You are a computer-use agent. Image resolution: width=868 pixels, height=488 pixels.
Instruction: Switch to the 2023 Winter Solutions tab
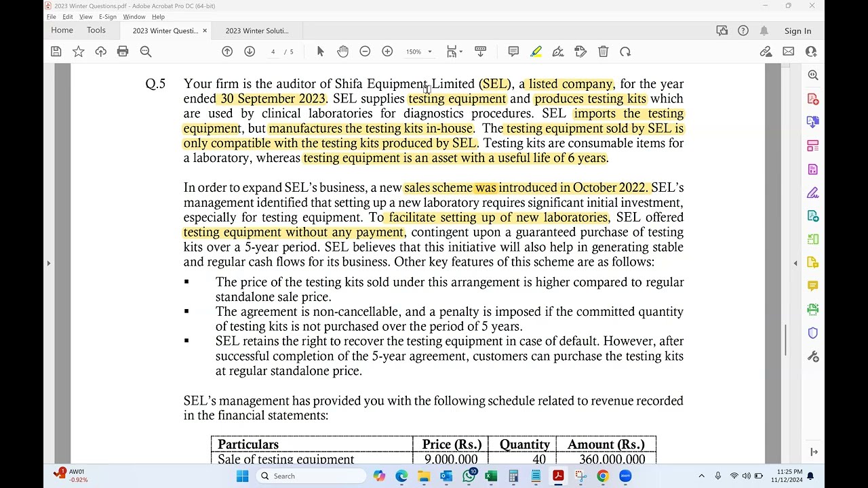257,30
